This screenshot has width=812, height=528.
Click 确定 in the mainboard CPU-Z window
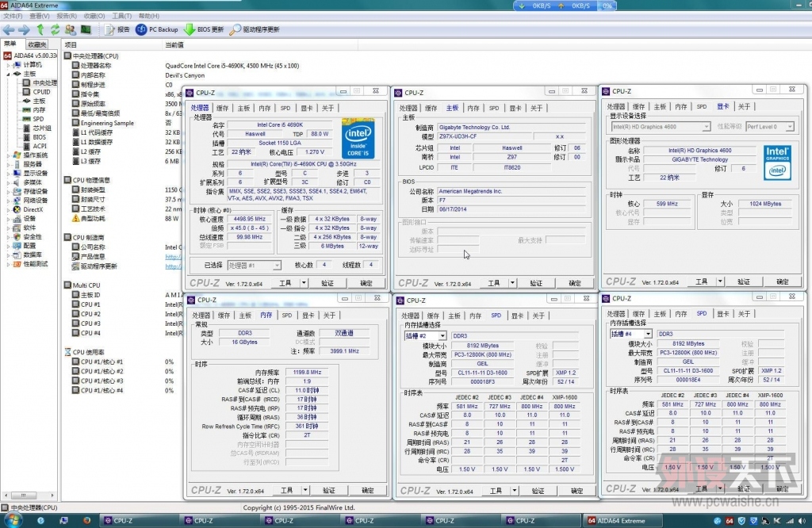pyautogui.click(x=575, y=283)
